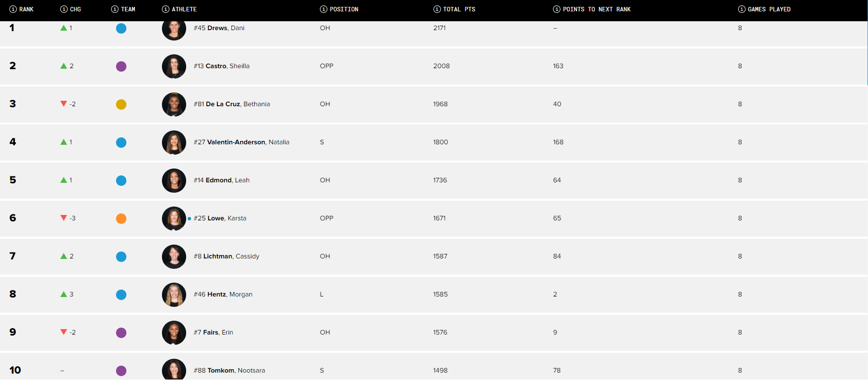Click the TOTAL PTS column header
This screenshot has height=380, width=868.
click(459, 9)
